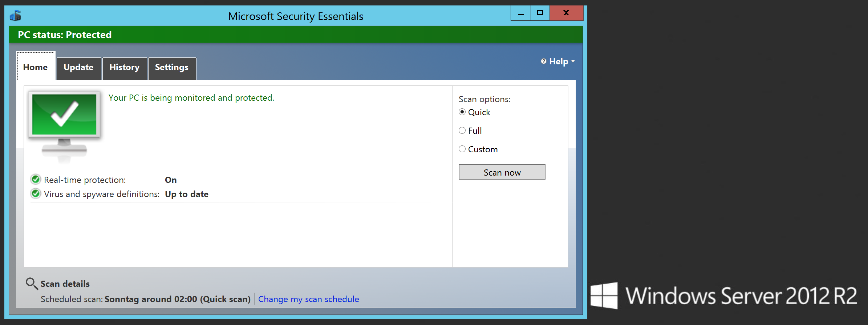The height and width of the screenshot is (325, 868).
Task: Click the 'Scan options:' label
Action: 484,99
